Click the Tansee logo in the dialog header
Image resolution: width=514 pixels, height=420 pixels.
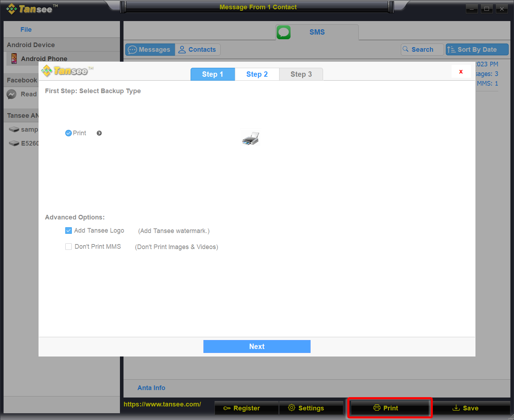tap(67, 71)
